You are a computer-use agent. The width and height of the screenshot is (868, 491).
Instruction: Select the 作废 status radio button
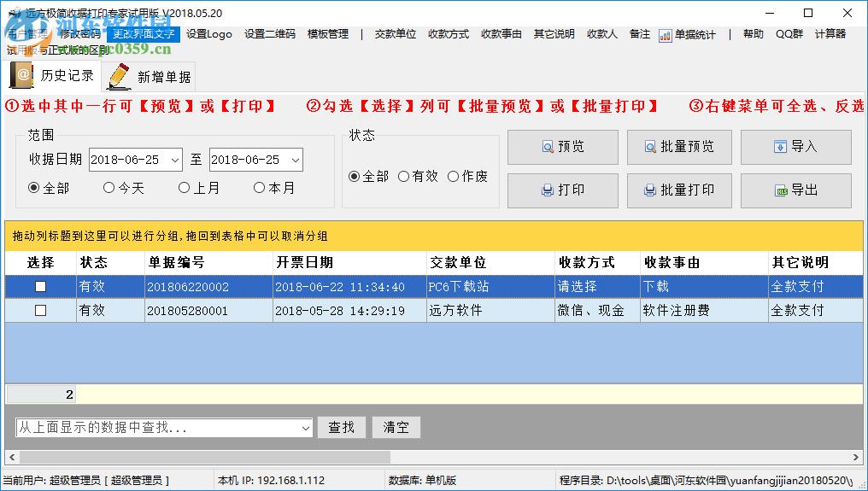click(453, 177)
